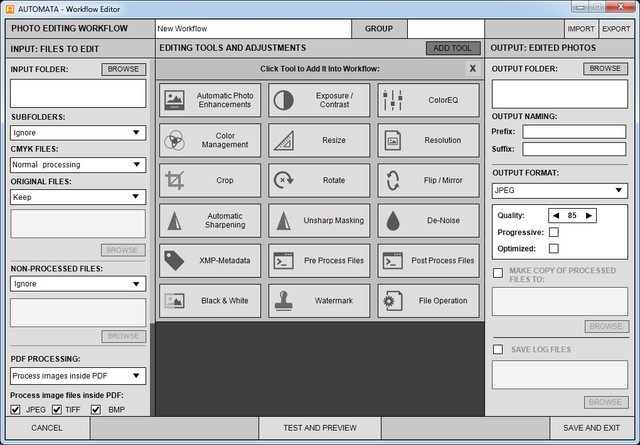Add the Watermark stamp tool

click(319, 300)
